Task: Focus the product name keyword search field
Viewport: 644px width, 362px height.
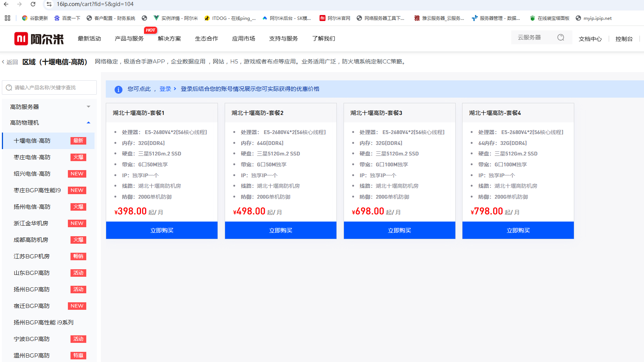Action: [49, 87]
